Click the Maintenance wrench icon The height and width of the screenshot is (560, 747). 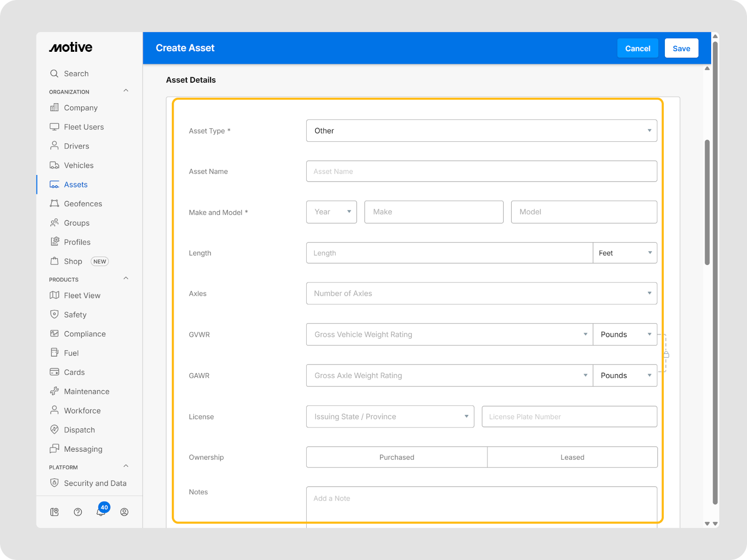point(55,391)
